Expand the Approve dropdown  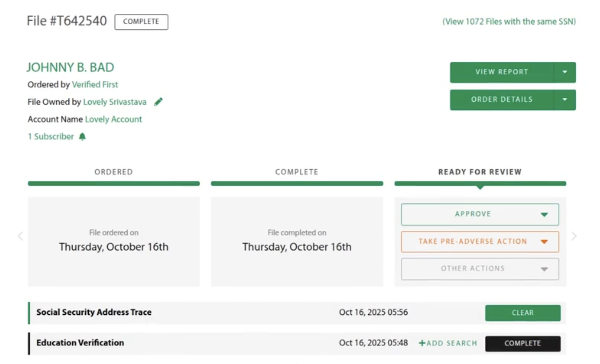pyautogui.click(x=544, y=215)
